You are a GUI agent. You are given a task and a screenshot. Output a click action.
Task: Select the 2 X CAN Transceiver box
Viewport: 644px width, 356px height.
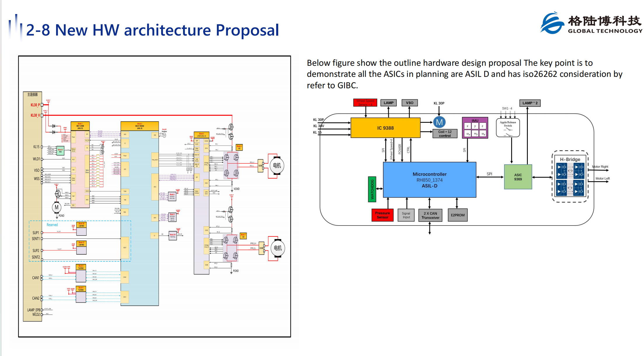click(x=430, y=215)
